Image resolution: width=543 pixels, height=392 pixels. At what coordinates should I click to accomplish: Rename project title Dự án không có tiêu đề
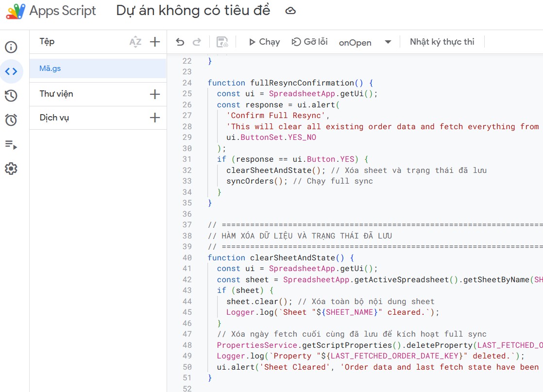pos(193,11)
